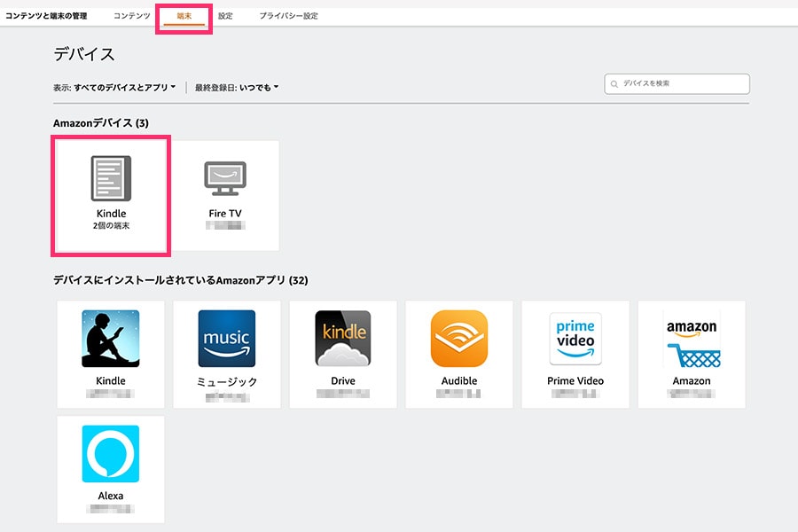Click the コンテンツと端末の管理 title

coord(46,16)
